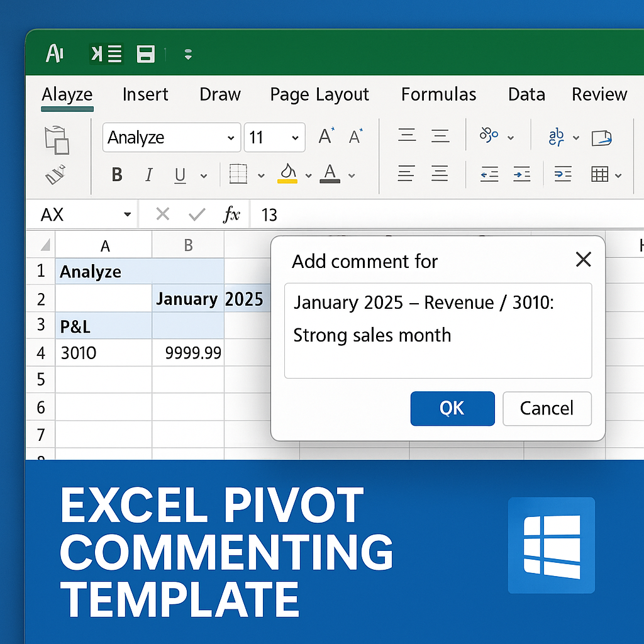
Task: Click inside the comment text box
Action: [438, 331]
